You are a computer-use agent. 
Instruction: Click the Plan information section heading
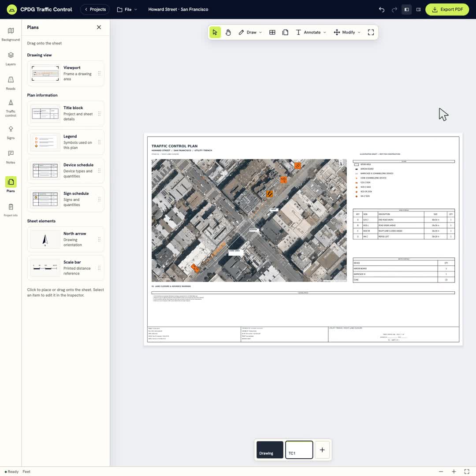tap(42, 95)
